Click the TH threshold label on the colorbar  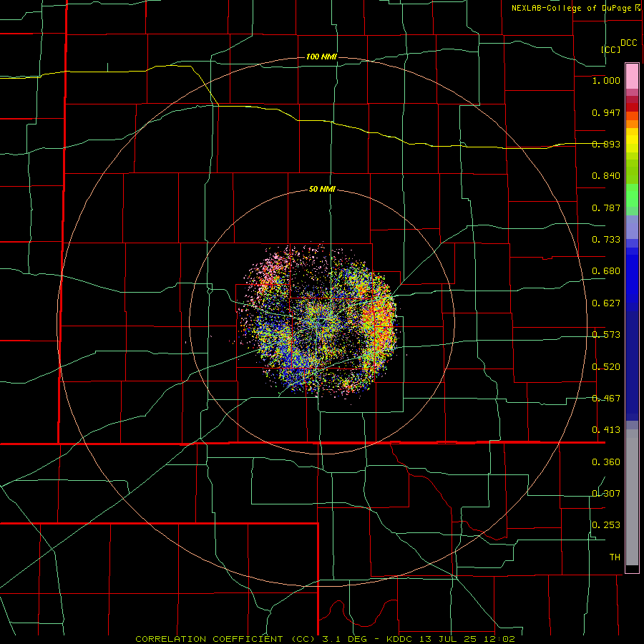tap(615, 557)
